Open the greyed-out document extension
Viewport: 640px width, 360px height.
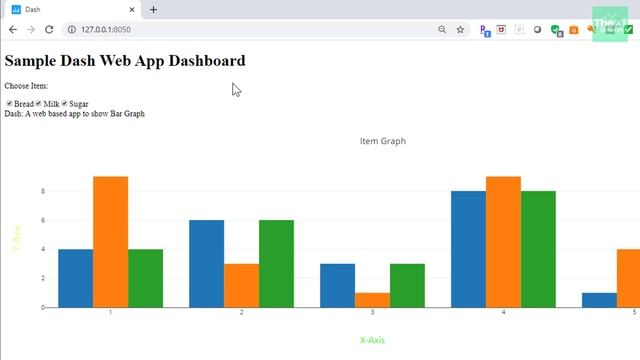coord(519,29)
